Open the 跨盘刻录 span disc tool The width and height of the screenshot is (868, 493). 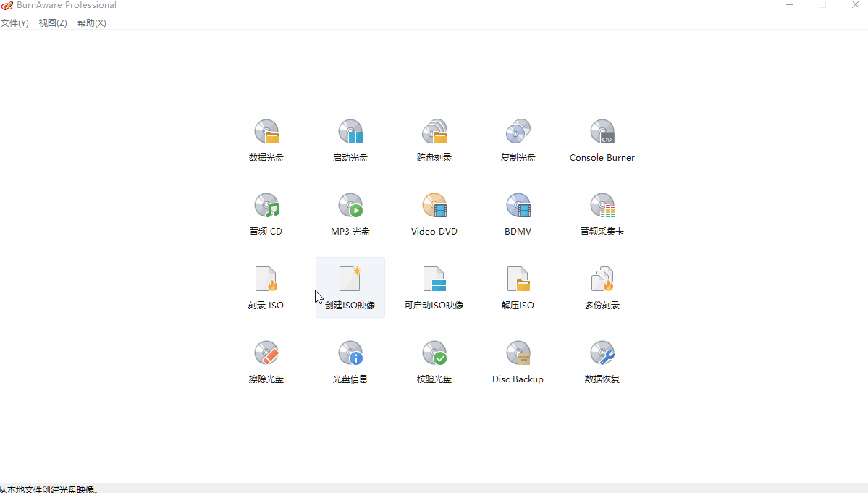(434, 140)
